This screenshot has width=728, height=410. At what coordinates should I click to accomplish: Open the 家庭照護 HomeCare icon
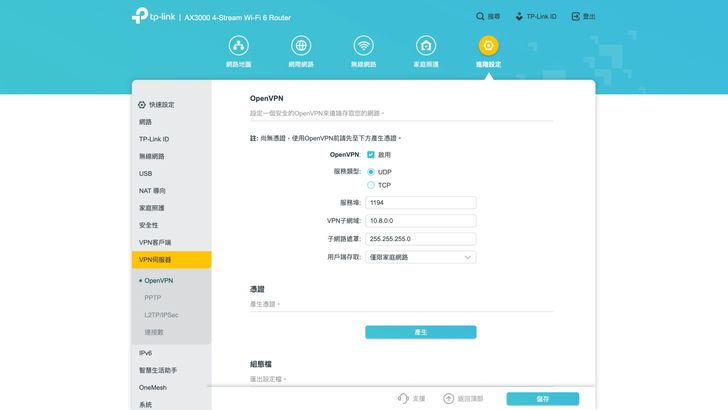pos(426,46)
